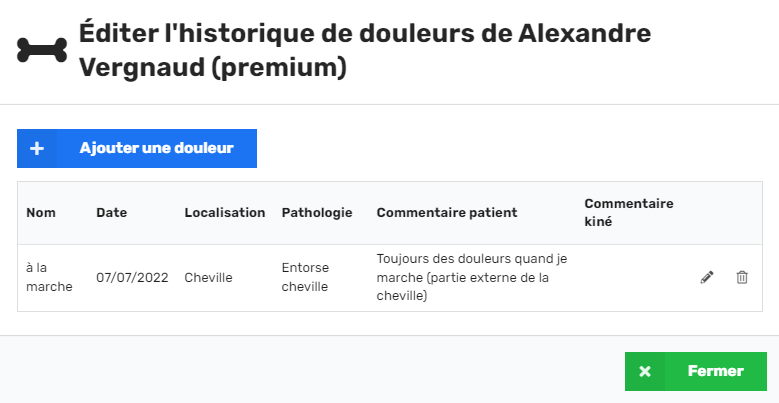
Task: Click the empty kiné comment cell
Action: click(631, 277)
